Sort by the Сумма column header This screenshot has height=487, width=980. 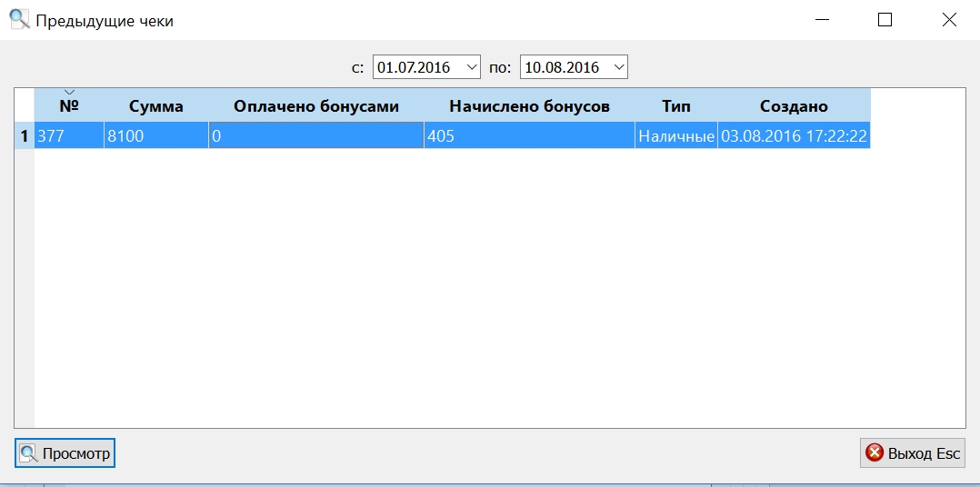pos(156,106)
